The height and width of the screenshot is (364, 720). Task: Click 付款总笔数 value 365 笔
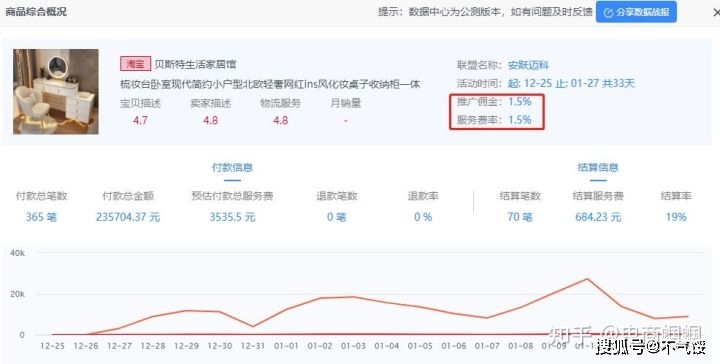41,217
